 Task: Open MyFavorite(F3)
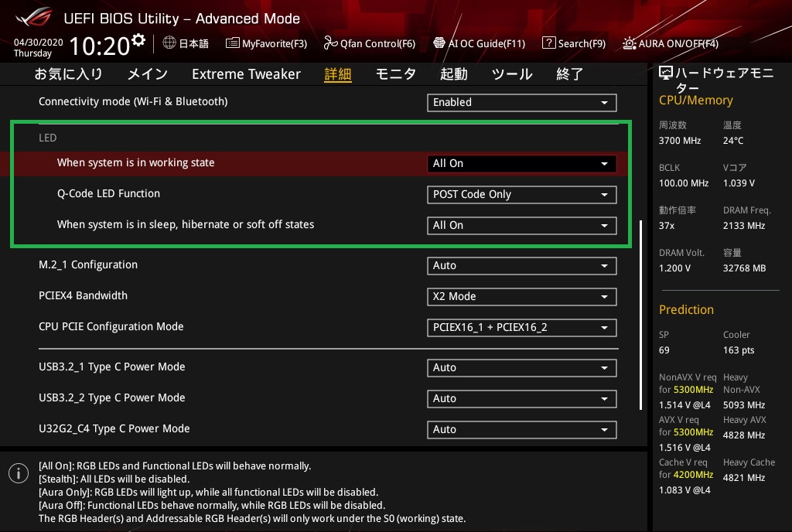266,43
